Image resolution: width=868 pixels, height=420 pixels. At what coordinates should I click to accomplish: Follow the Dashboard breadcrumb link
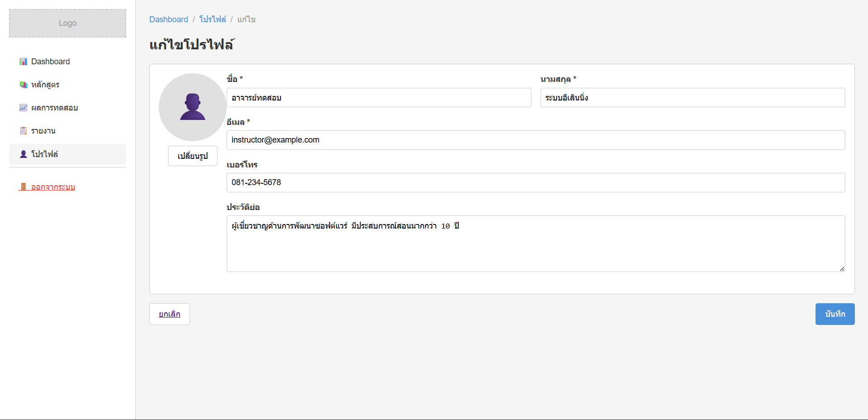coord(169,19)
